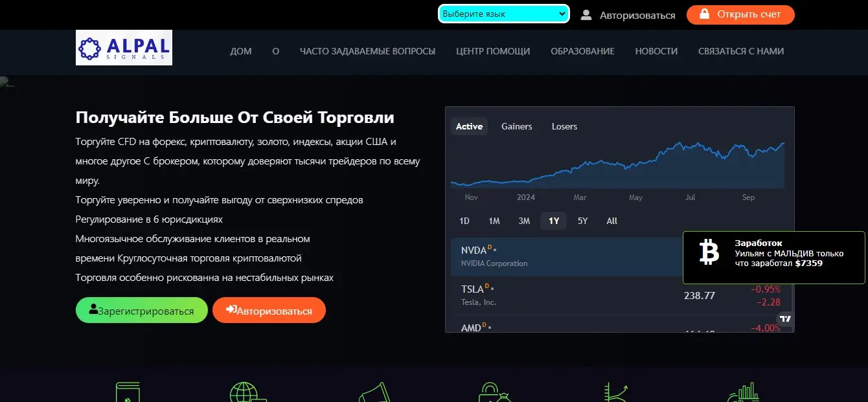Select the 1D time range
The height and width of the screenshot is (402, 868).
[464, 221]
